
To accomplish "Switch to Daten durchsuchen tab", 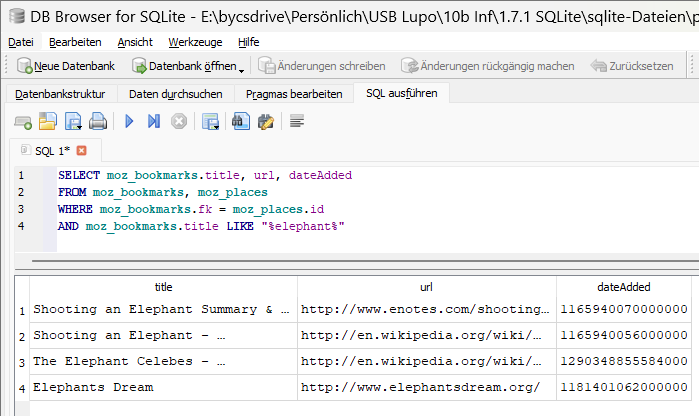I will click(176, 94).
